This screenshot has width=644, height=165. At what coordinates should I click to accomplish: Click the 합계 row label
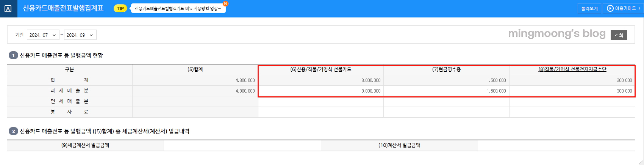[69, 80]
